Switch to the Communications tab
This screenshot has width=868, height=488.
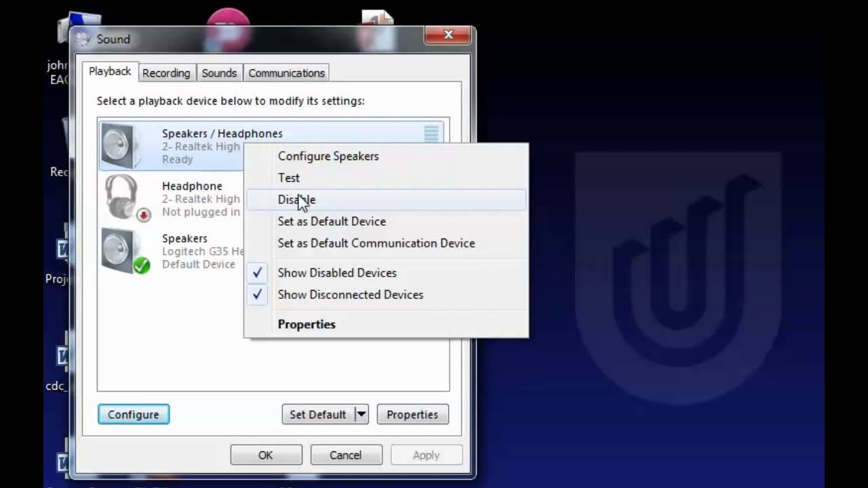click(x=286, y=73)
